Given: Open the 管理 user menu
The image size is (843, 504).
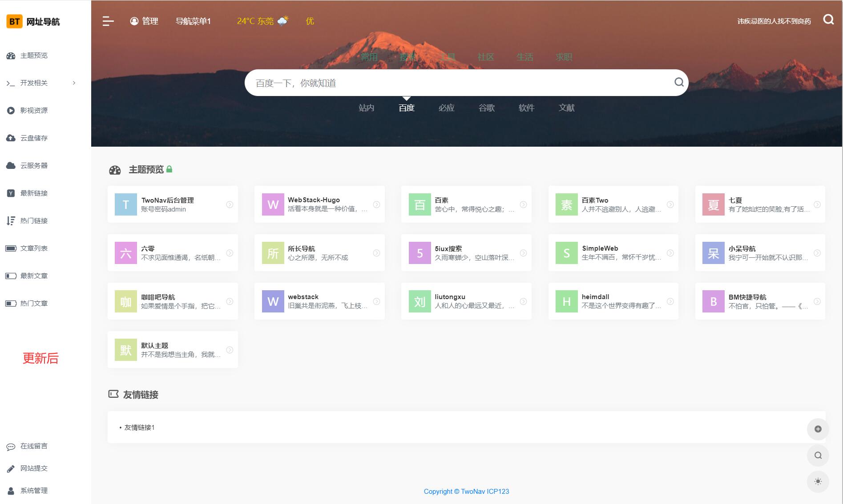Looking at the screenshot, I should pyautogui.click(x=144, y=21).
